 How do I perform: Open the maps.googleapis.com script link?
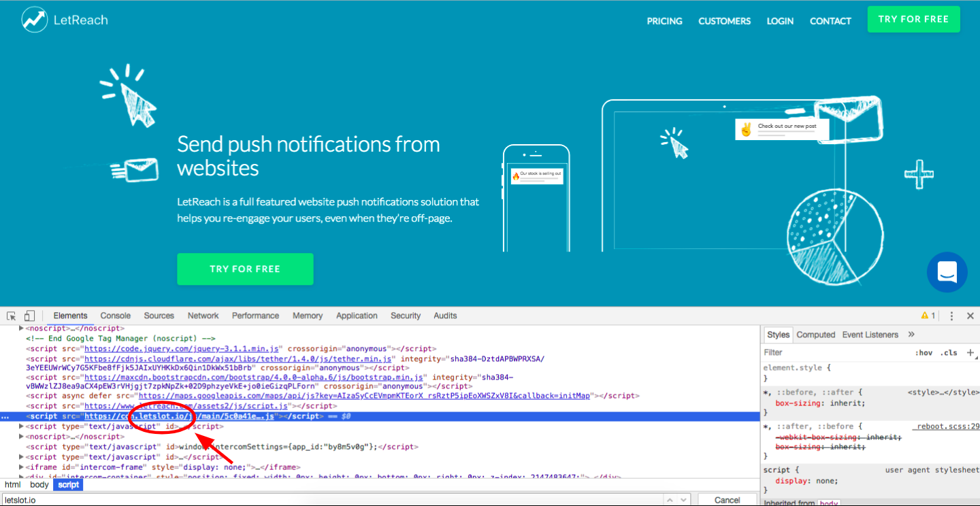tap(364, 395)
